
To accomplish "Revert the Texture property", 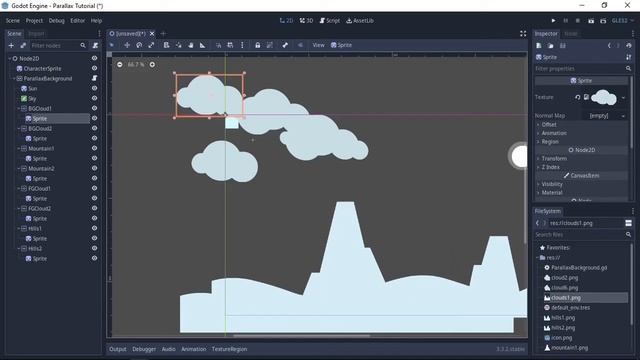I will click(578, 97).
